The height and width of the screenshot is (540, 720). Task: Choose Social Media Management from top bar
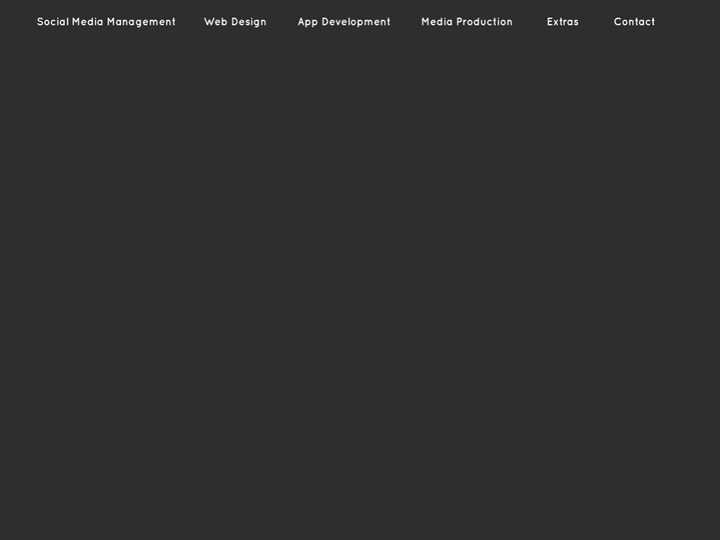pos(106,22)
